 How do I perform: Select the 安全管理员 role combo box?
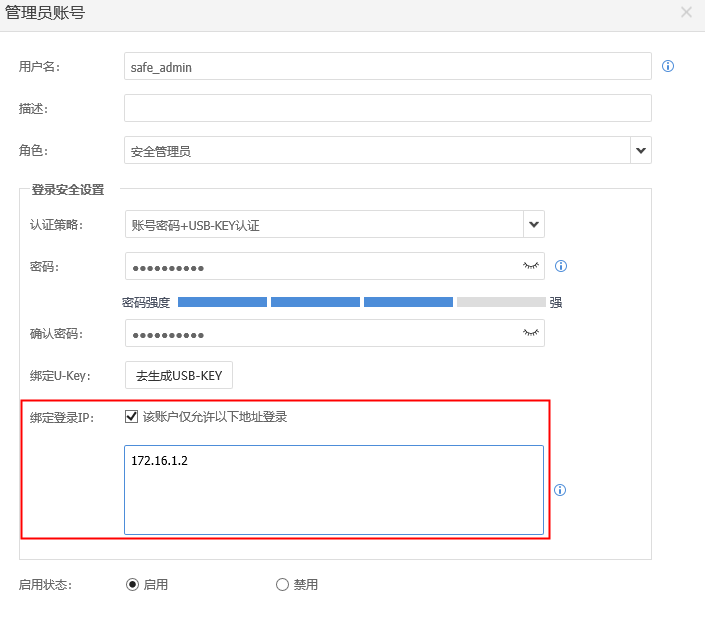(x=377, y=150)
